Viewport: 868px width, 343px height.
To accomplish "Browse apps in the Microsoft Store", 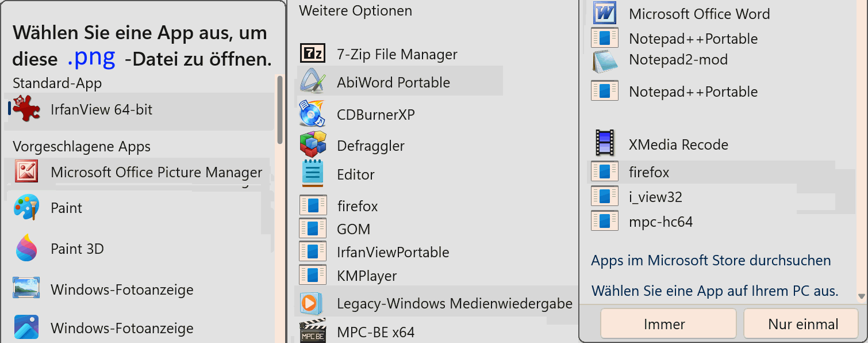I will coord(711,260).
